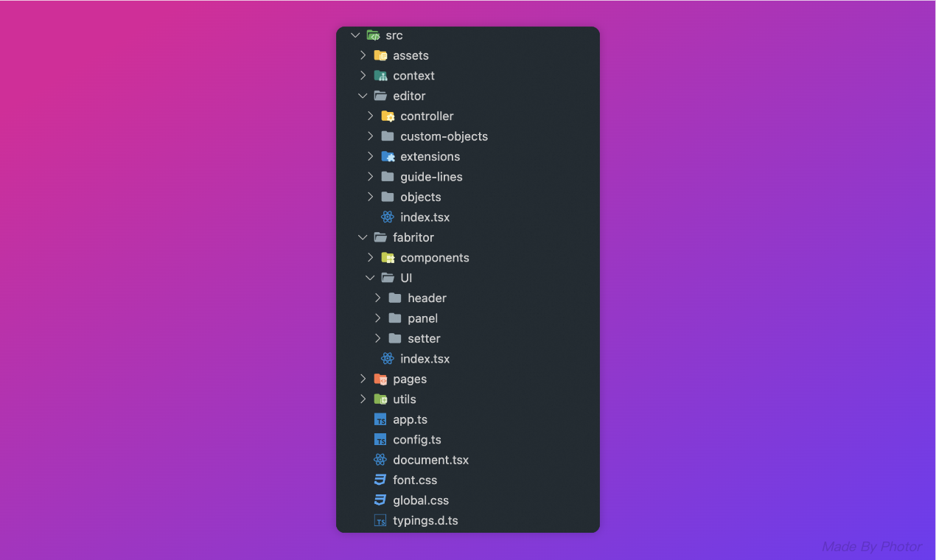Select the custom-objects folder
936x560 pixels.
pos(444,136)
